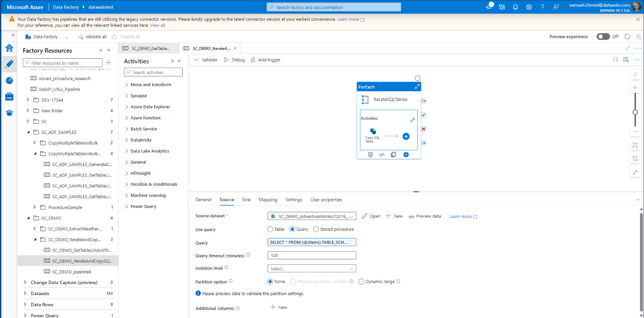Screen dimensions: 644x318
Task: Select None partition option
Action: tap(270, 281)
